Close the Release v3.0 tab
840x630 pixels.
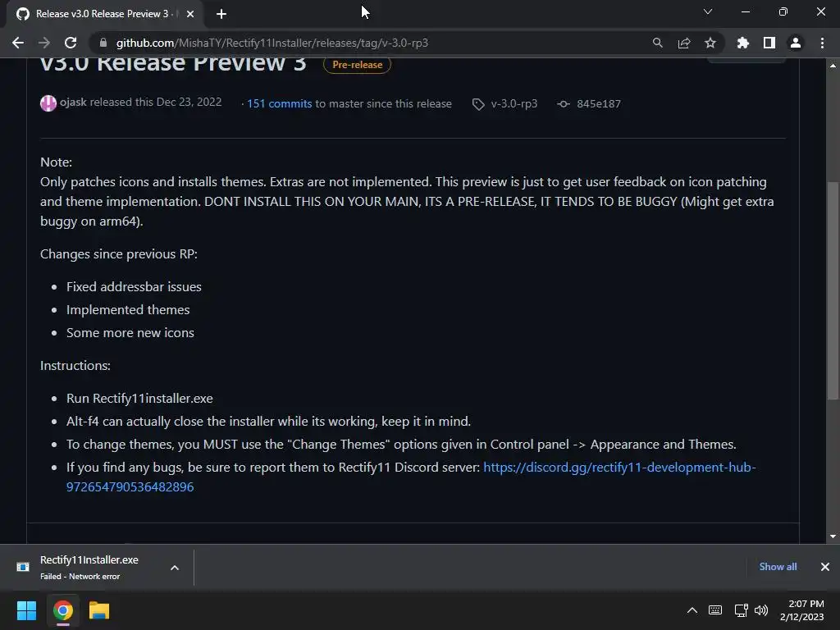click(x=190, y=14)
